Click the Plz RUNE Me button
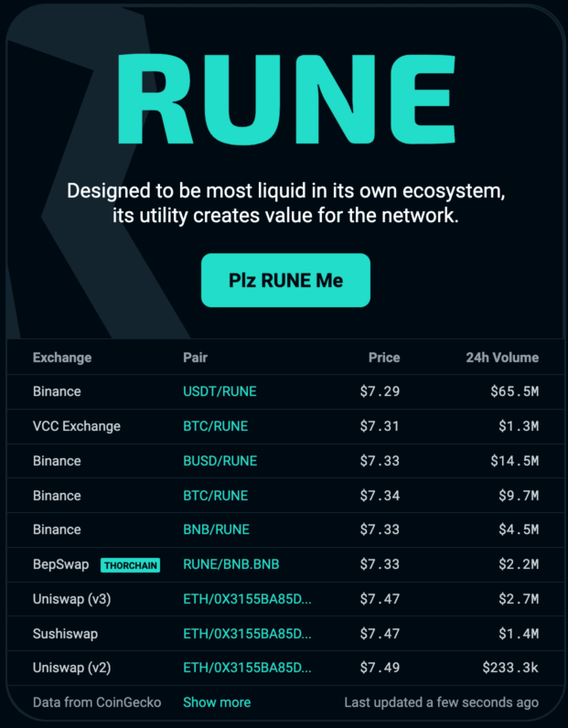 click(x=285, y=280)
